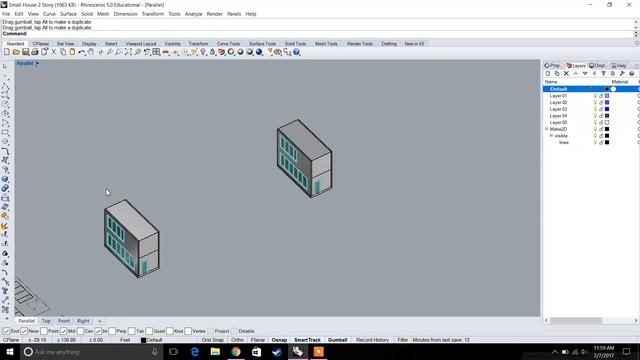Hide Layer 01 using its light bulb
Image resolution: width=640 pixels, height=360 pixels.
[x=595, y=96]
